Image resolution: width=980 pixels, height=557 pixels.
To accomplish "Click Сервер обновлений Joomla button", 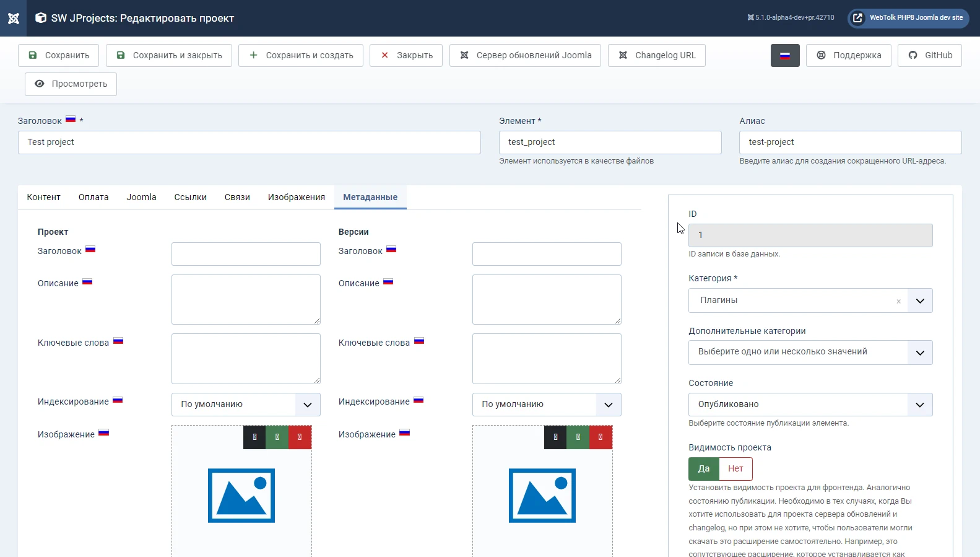I will point(525,55).
